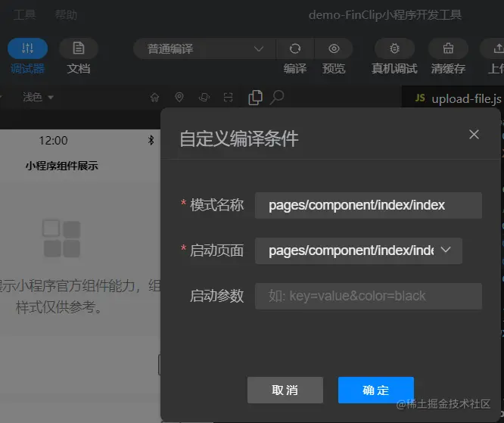Expand the 浅色 theme dropdown
The height and width of the screenshot is (423, 504).
(38, 97)
